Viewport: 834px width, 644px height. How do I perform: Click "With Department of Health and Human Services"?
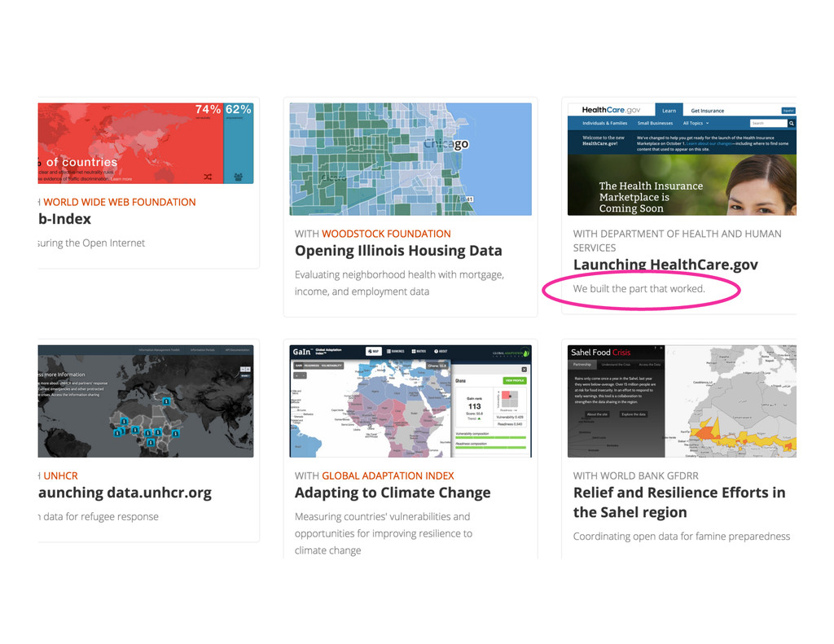[677, 240]
